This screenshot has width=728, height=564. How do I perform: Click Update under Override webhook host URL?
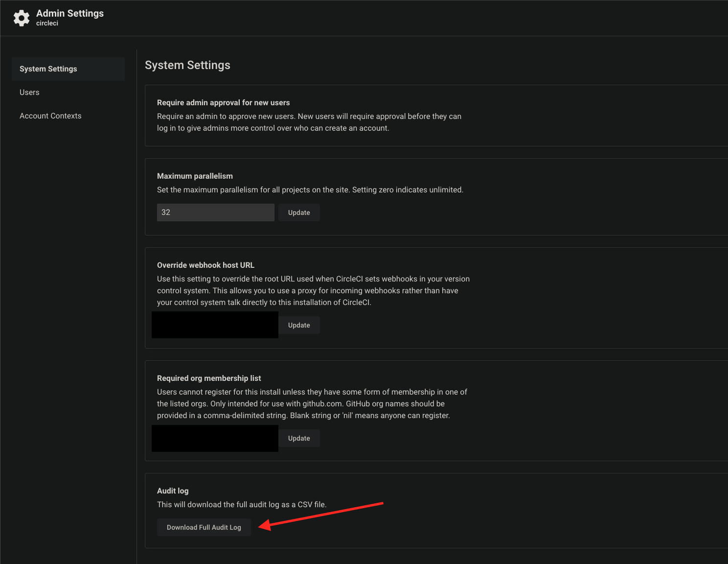299,325
